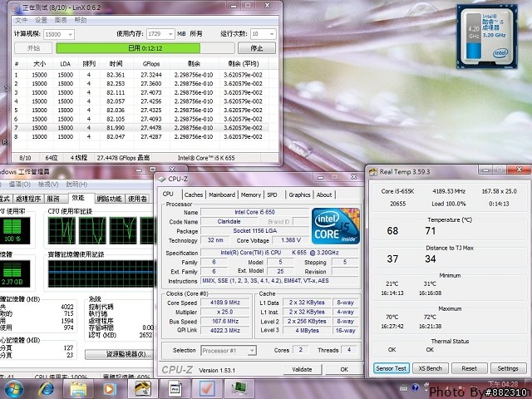Click the XS Bench button in Real Temp
The image size is (532, 399).
[x=431, y=368]
